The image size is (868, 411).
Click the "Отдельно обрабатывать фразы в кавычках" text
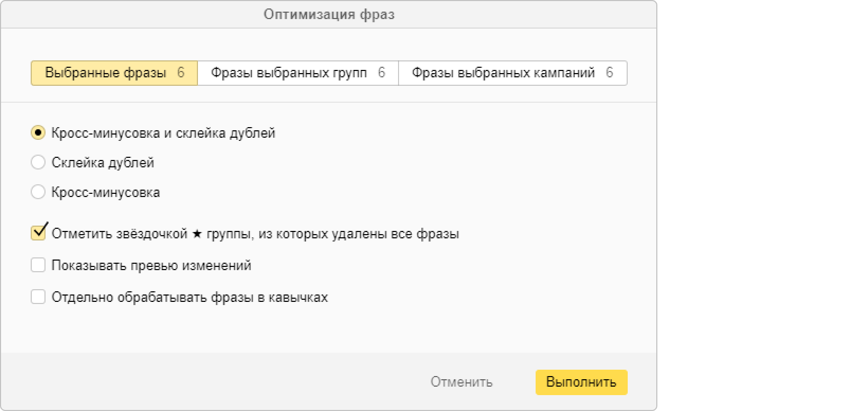[189, 297]
